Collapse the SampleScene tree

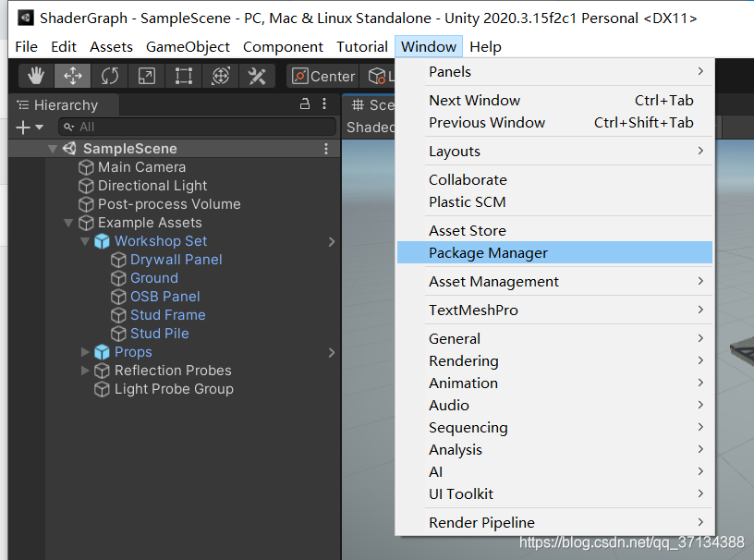[53, 149]
